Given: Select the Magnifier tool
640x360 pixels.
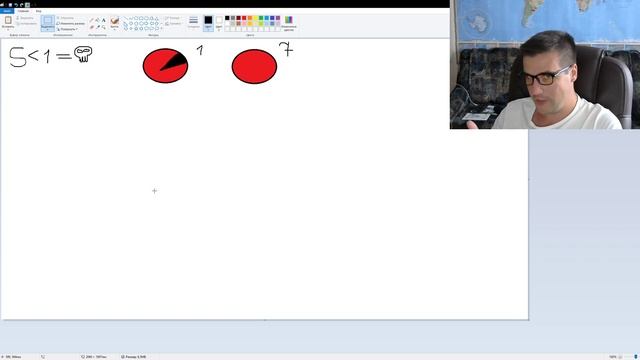Looking at the screenshot, I should click(104, 27).
